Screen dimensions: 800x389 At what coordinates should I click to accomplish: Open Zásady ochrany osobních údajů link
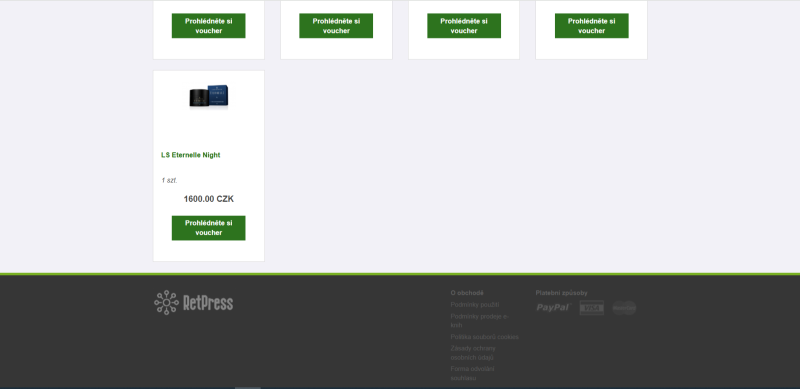click(473, 353)
